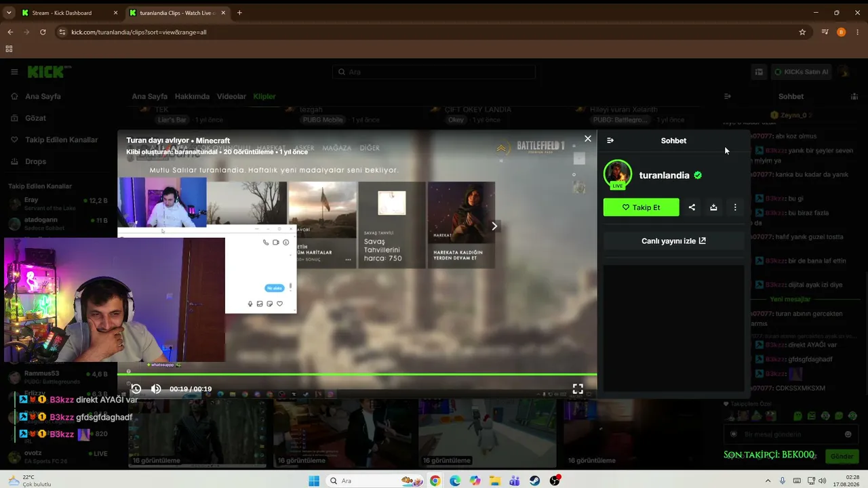Follow turanlandia with Takip Et button

(641, 207)
